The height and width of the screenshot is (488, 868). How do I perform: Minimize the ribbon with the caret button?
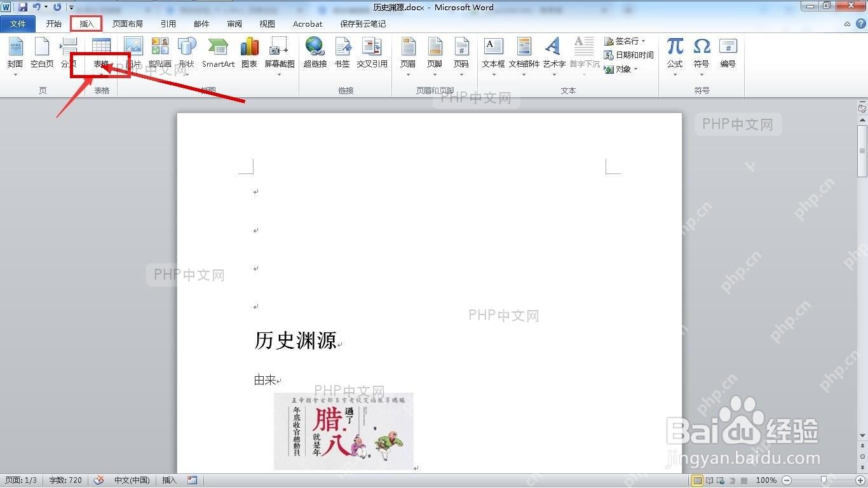[x=848, y=24]
